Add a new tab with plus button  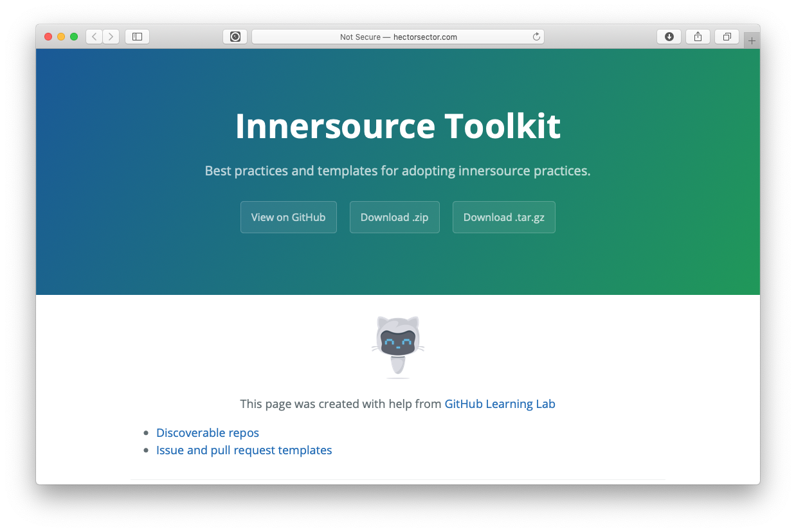coord(752,40)
